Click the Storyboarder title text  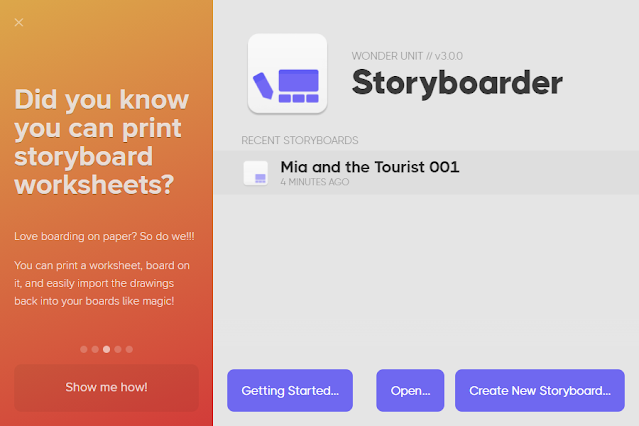pos(457,83)
